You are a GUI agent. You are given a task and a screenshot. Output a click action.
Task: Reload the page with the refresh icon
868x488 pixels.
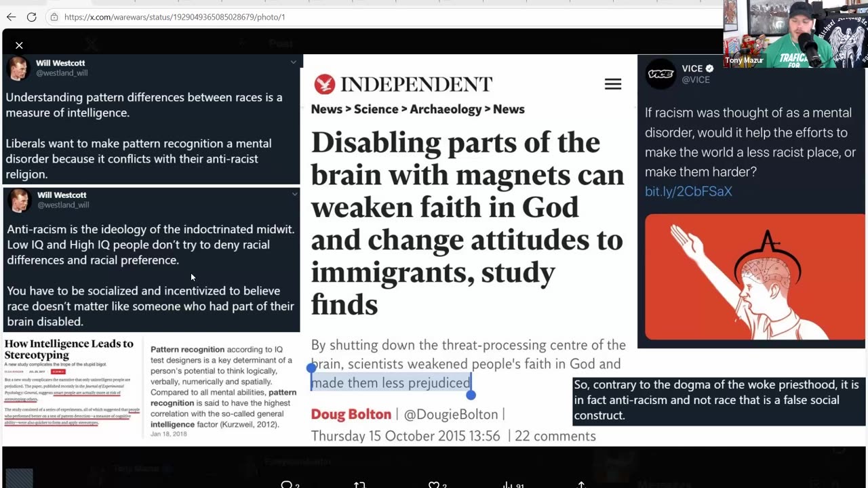coord(31,17)
